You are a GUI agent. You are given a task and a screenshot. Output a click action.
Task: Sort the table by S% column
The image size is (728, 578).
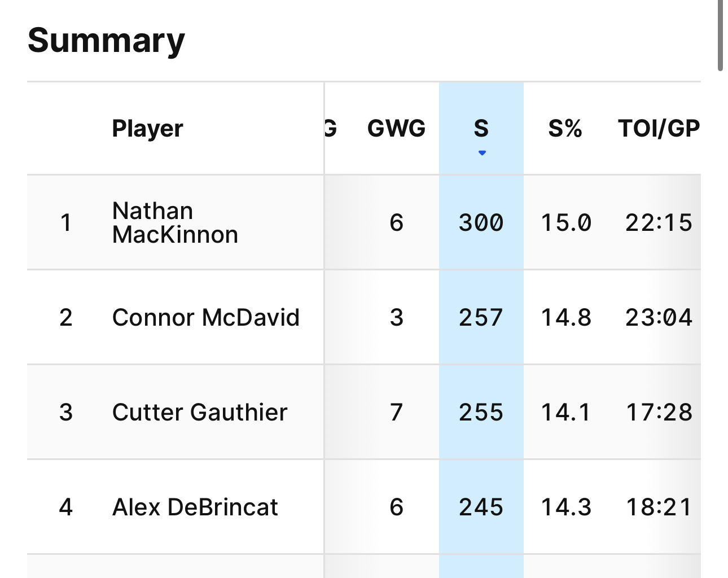565,128
